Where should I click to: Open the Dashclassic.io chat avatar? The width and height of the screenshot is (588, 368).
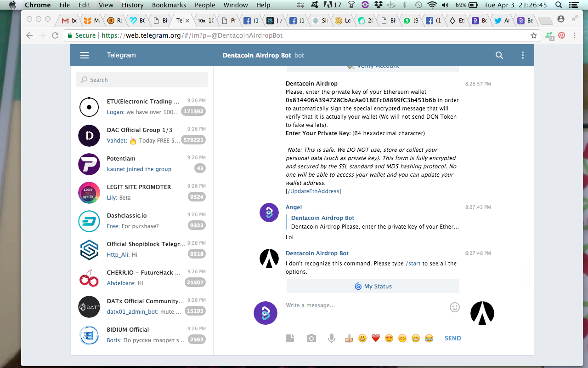click(89, 221)
